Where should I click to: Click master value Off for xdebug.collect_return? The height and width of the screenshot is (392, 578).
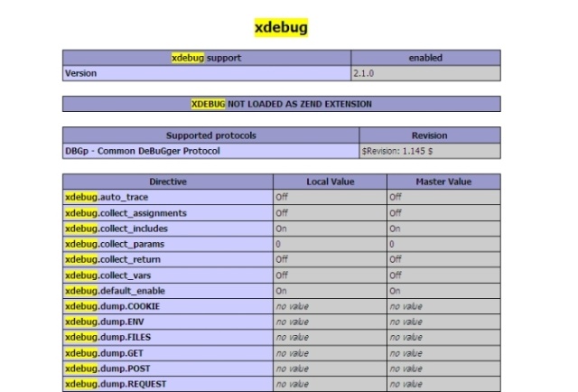443,259
